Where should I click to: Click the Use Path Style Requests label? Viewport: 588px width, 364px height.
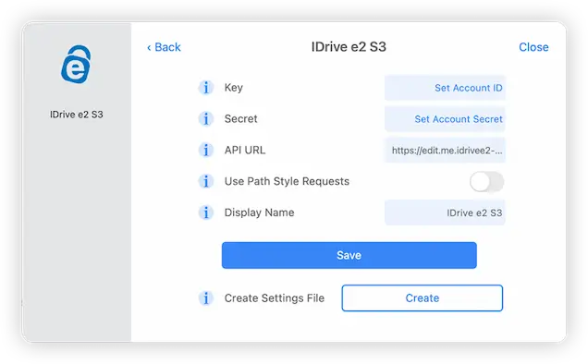(x=287, y=181)
